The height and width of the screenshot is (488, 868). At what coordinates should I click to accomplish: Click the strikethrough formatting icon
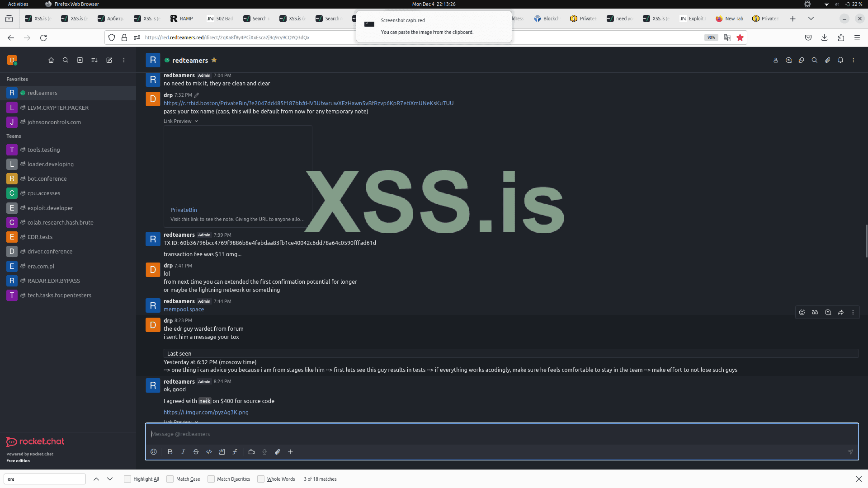coord(196,452)
